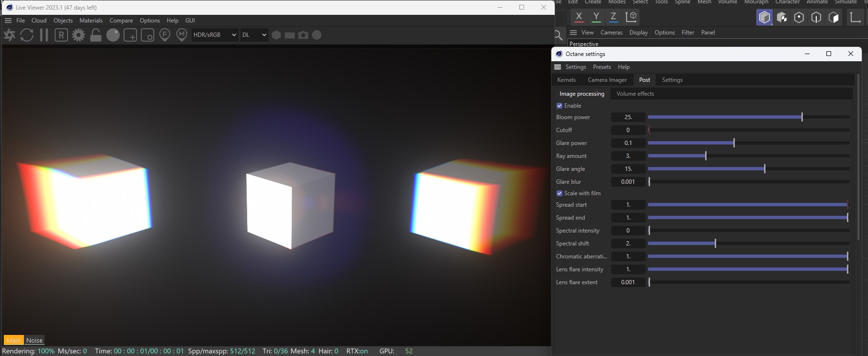Open the viewport Filter menu
Viewport: 868px width, 356px height.
coord(688,33)
